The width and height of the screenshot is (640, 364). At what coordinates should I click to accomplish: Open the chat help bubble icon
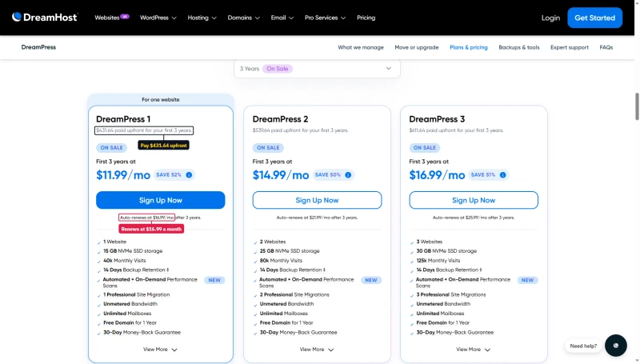615,346
